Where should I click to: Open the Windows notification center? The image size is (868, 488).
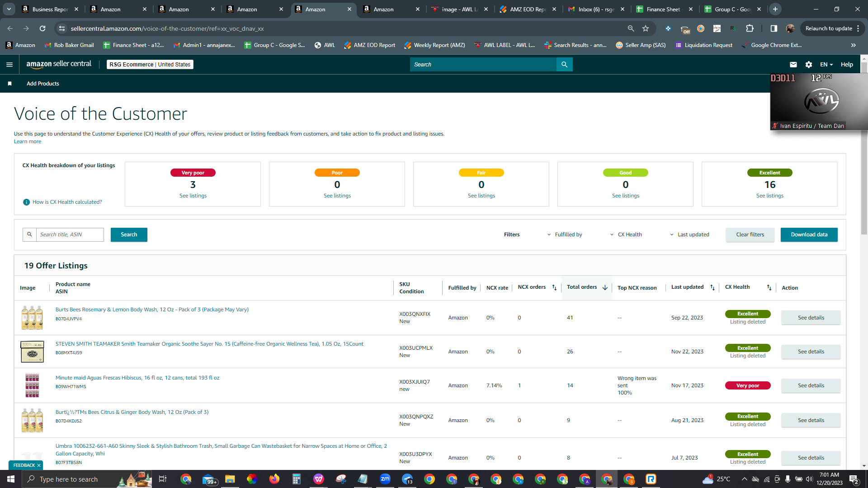pyautogui.click(x=854, y=479)
